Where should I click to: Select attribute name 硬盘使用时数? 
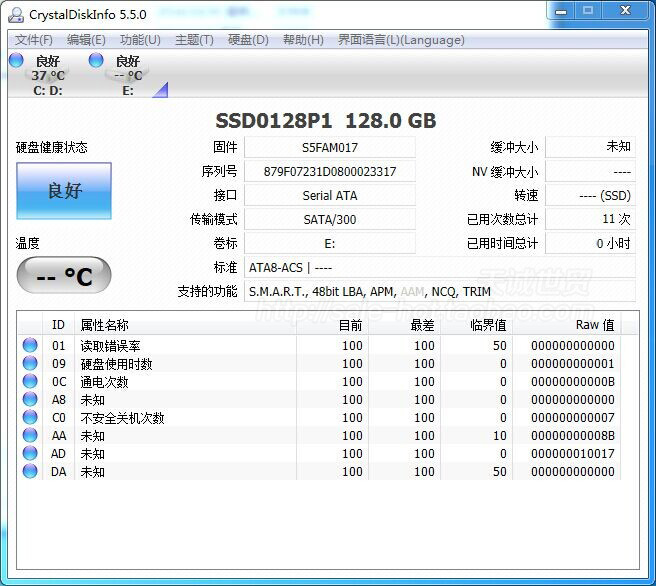click(116, 364)
